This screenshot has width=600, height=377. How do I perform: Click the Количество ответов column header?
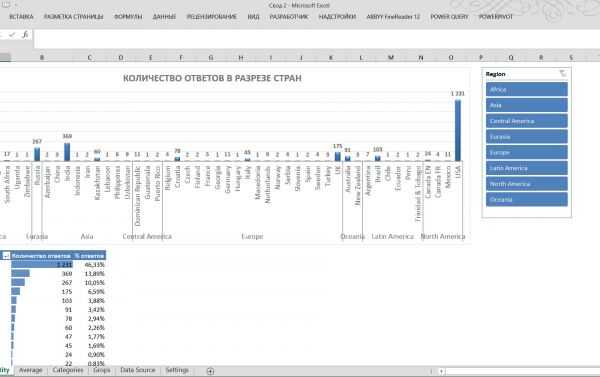(41, 256)
